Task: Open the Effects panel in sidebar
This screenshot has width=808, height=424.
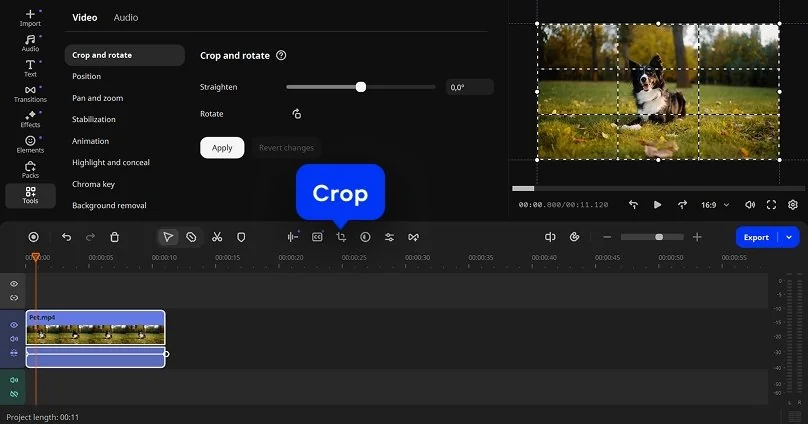Action: 30,119
